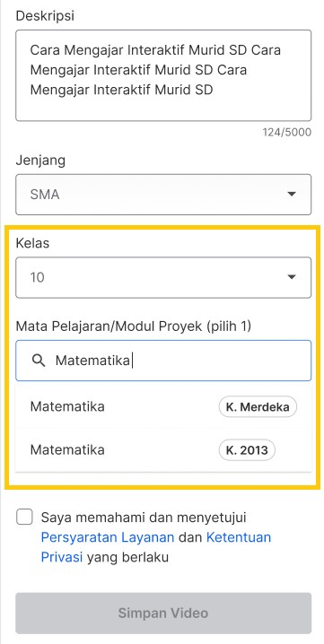Tick the terms agreement checkbox
Viewport: 324px width, 644px height.
(24, 517)
